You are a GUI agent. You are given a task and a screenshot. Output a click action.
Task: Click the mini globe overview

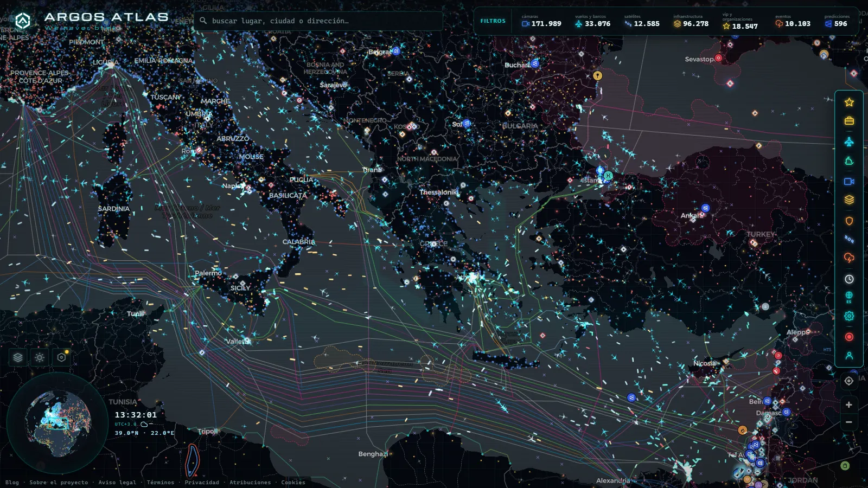pos(58,423)
